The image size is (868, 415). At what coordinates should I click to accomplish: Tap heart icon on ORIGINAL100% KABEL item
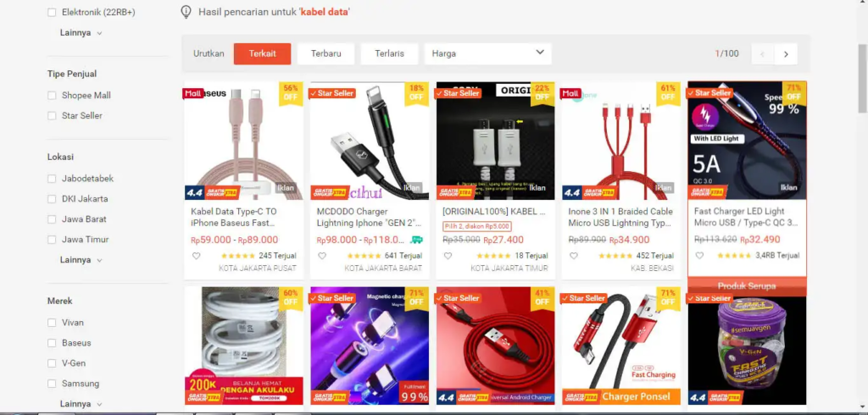click(448, 256)
